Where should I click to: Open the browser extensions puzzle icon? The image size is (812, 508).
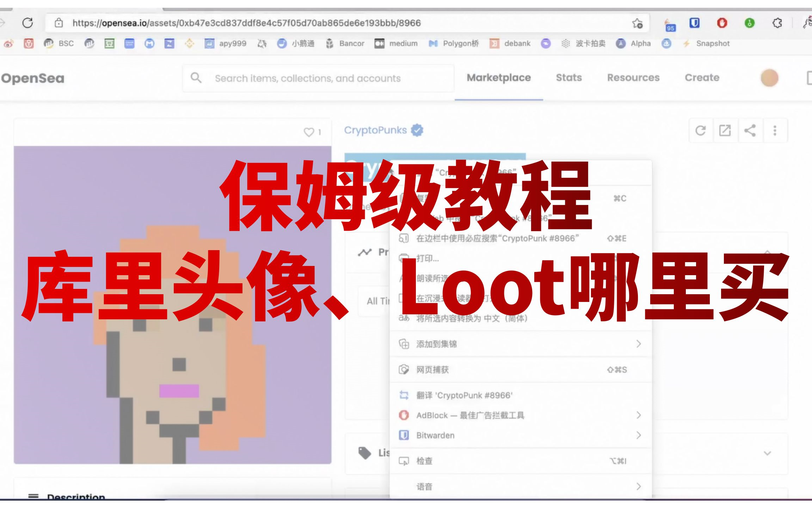[x=777, y=23]
